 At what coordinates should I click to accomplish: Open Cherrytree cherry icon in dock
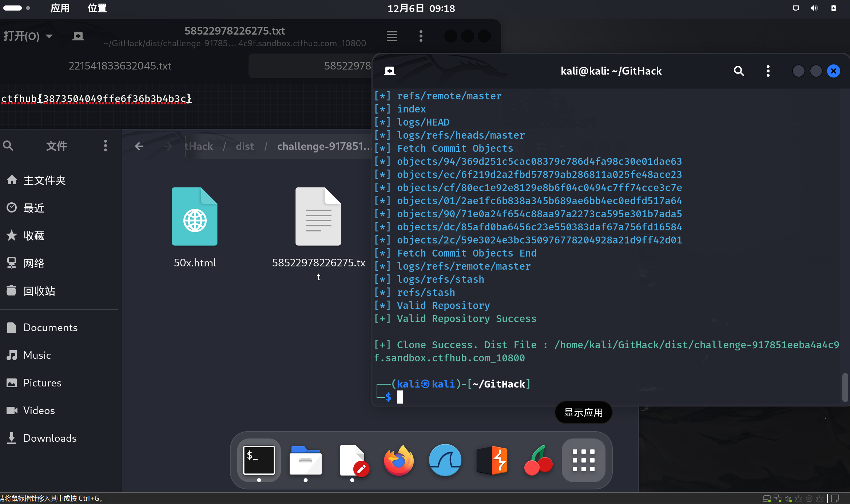coord(538,460)
